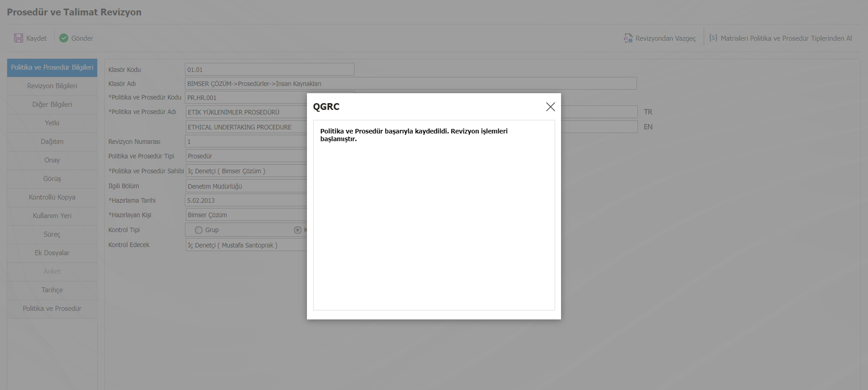Switch to Kullanım Yeri tab
This screenshot has width=868, height=390.
point(52,216)
